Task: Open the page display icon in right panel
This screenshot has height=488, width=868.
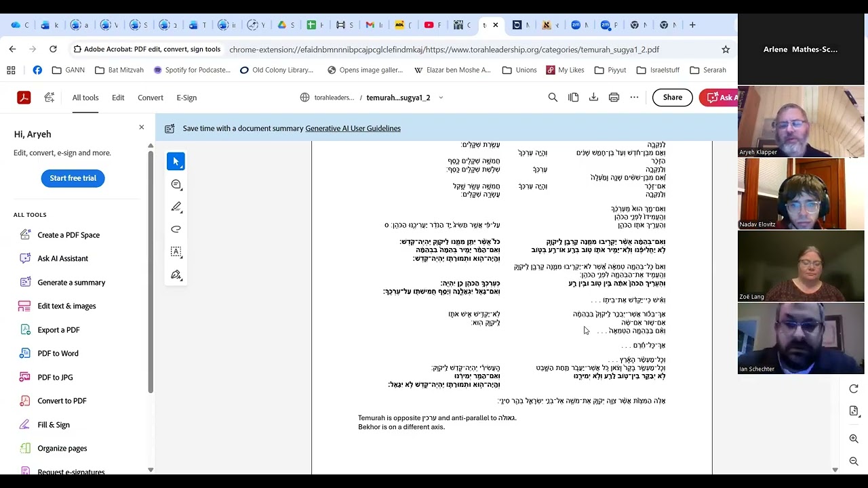Action: (x=854, y=411)
